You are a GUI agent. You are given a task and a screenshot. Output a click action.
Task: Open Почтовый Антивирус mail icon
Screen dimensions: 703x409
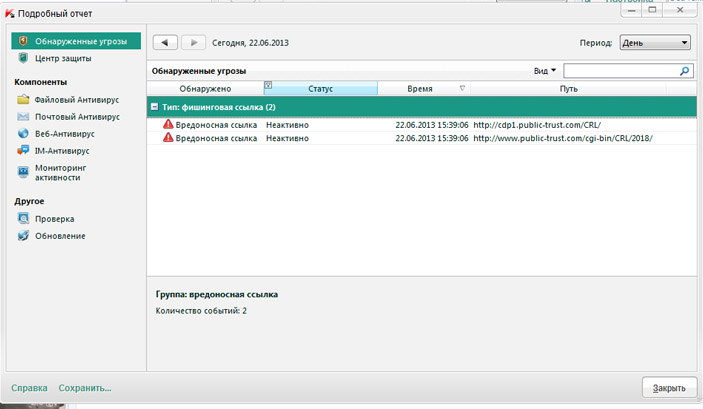[x=23, y=116]
